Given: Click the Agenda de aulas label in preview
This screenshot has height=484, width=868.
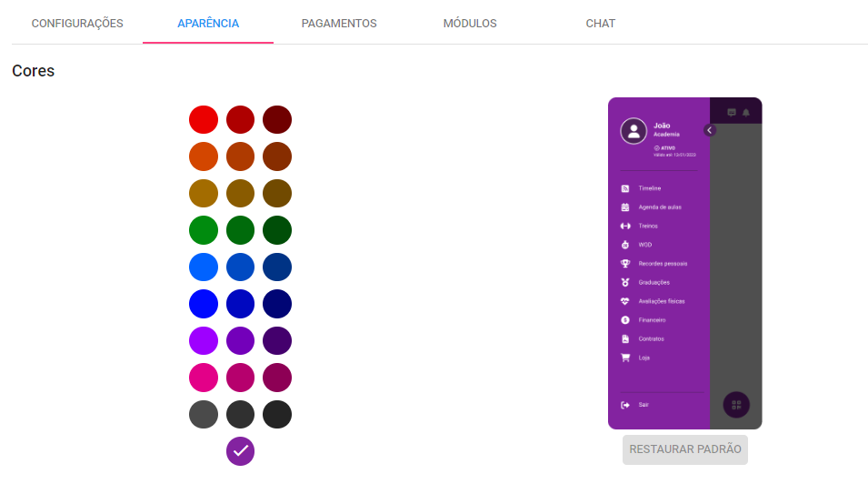Looking at the screenshot, I should pyautogui.click(x=660, y=207).
